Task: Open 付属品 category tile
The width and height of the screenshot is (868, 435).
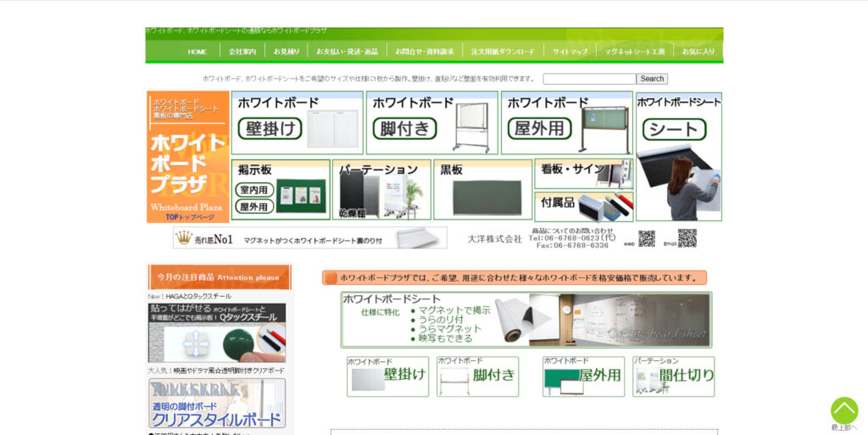Action: 584,206
